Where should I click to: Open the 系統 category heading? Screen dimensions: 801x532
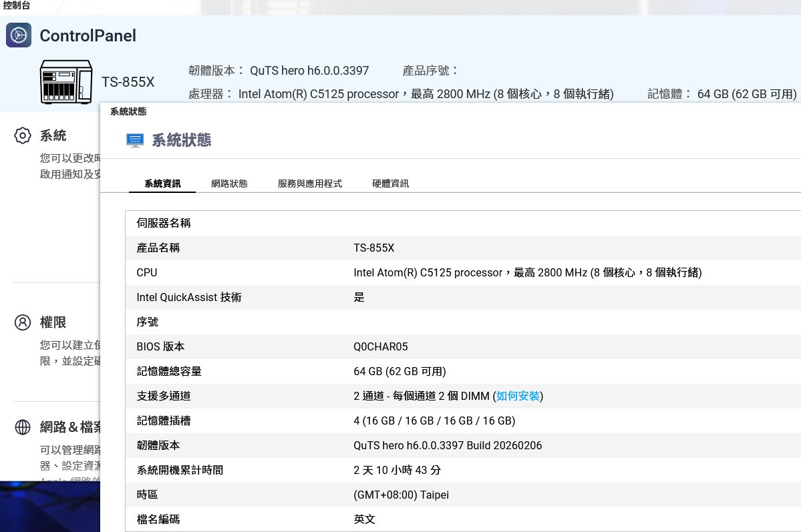click(x=53, y=136)
